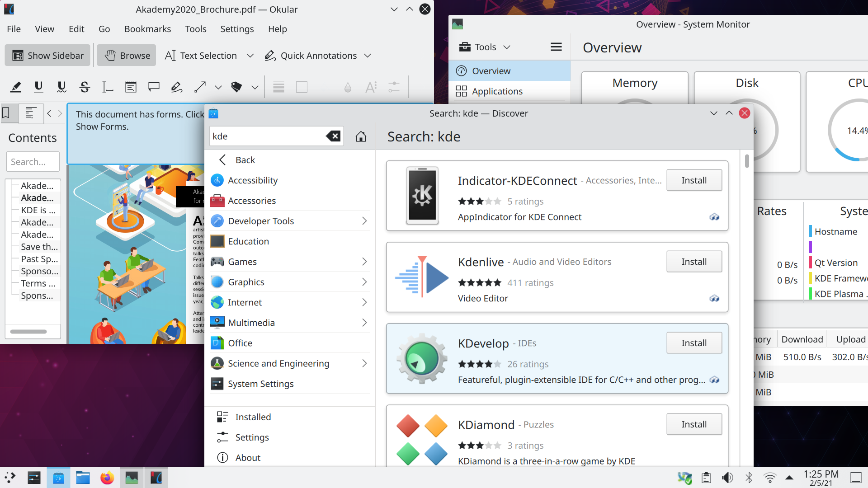The width and height of the screenshot is (868, 488).
Task: Open the arrow tool variants dropdown
Action: [218, 87]
